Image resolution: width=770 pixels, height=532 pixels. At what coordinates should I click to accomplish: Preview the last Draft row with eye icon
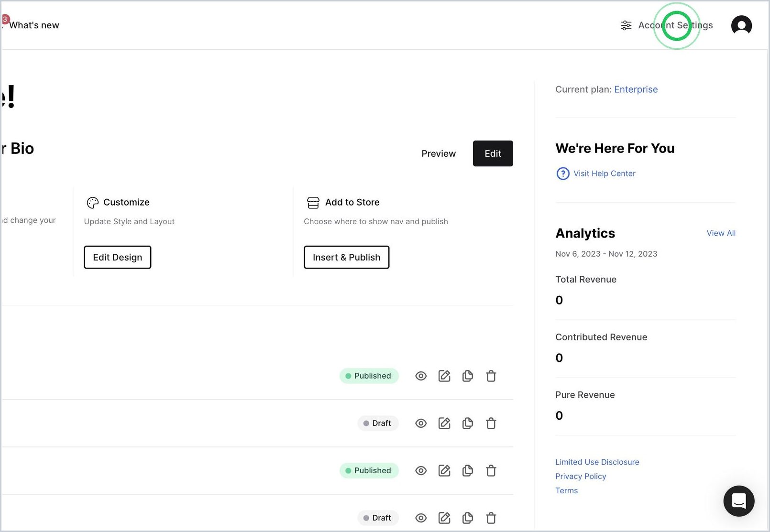pos(421,518)
